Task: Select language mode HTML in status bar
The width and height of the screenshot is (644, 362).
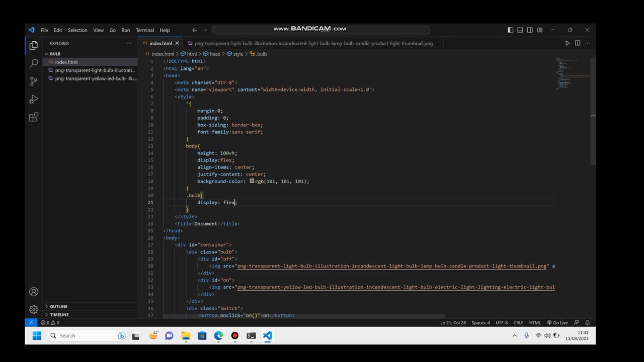Action: click(535, 323)
